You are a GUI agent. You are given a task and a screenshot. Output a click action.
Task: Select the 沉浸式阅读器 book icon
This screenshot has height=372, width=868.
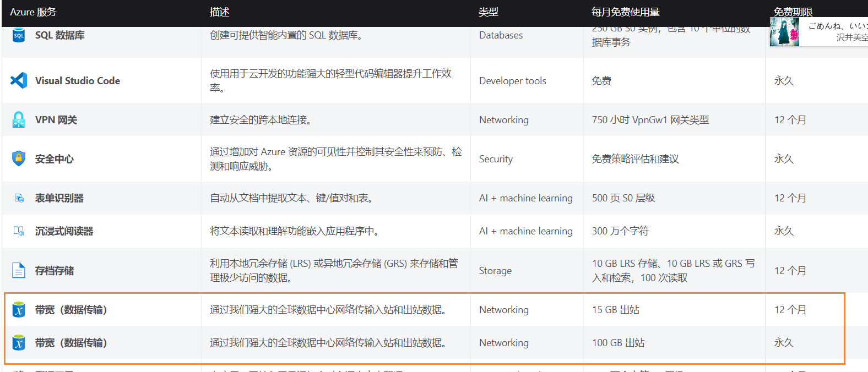tap(19, 231)
